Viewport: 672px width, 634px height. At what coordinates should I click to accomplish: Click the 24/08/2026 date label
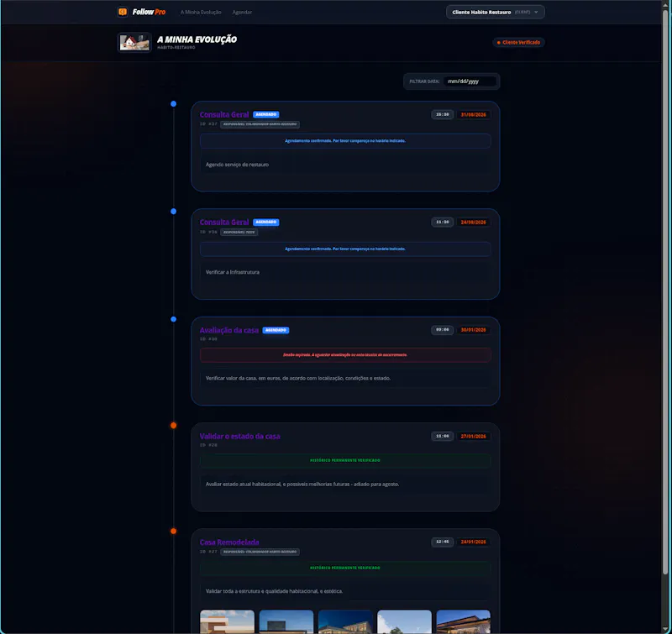[473, 222]
